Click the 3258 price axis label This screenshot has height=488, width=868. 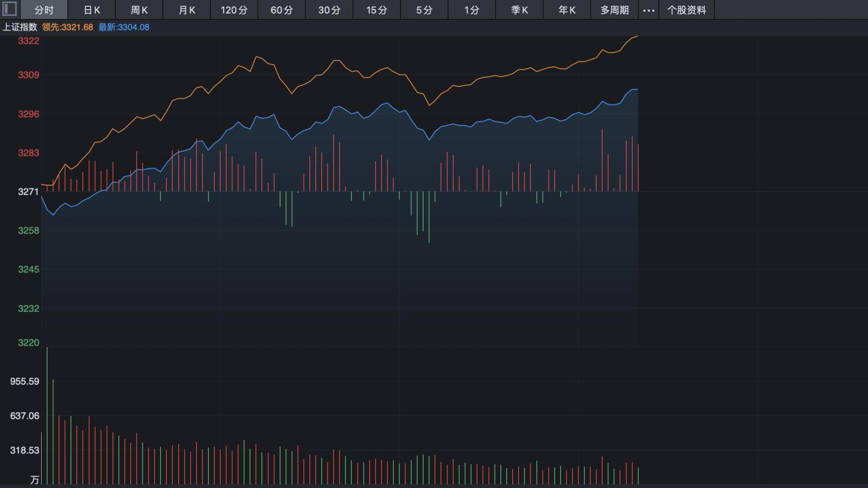click(28, 230)
